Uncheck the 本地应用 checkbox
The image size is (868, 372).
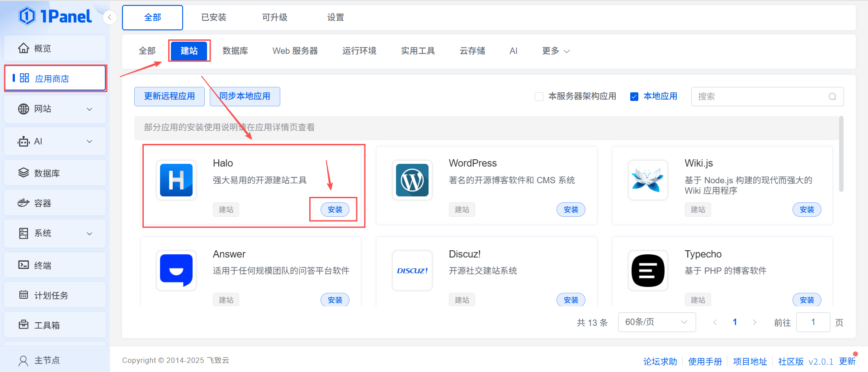(x=634, y=96)
